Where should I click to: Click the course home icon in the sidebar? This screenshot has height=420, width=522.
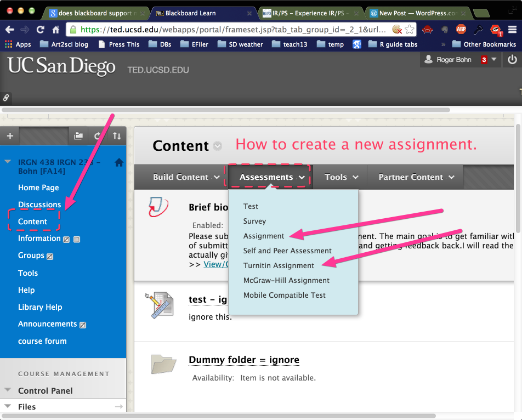(x=119, y=162)
